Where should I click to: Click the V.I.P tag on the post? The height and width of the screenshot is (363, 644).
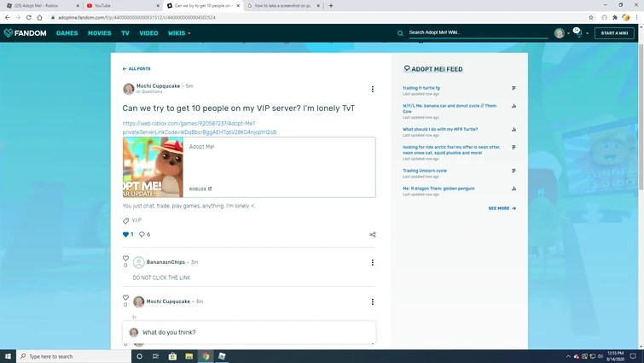click(x=136, y=220)
